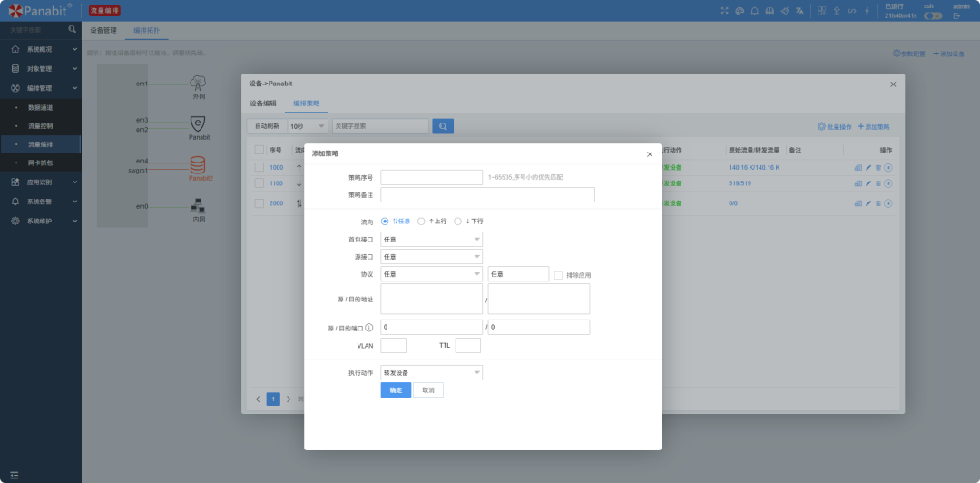Click the admin logout icon
The height and width of the screenshot is (483, 980).
pyautogui.click(x=956, y=15)
